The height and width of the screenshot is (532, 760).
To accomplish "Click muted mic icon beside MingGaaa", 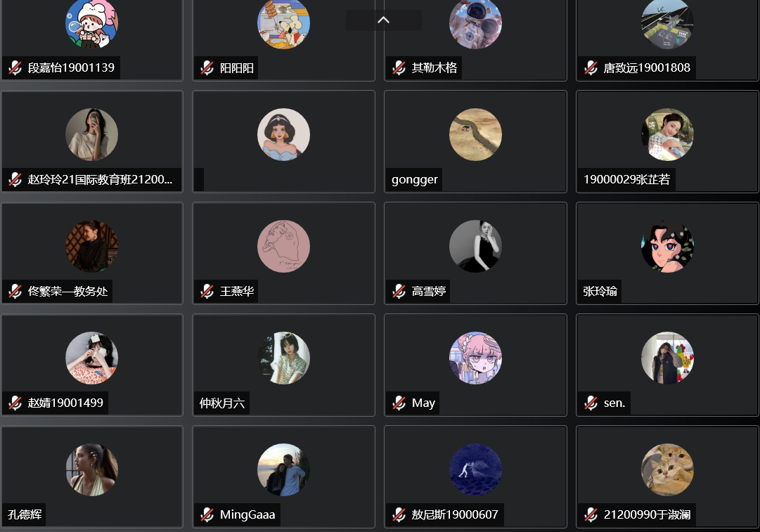I will pyautogui.click(x=207, y=514).
